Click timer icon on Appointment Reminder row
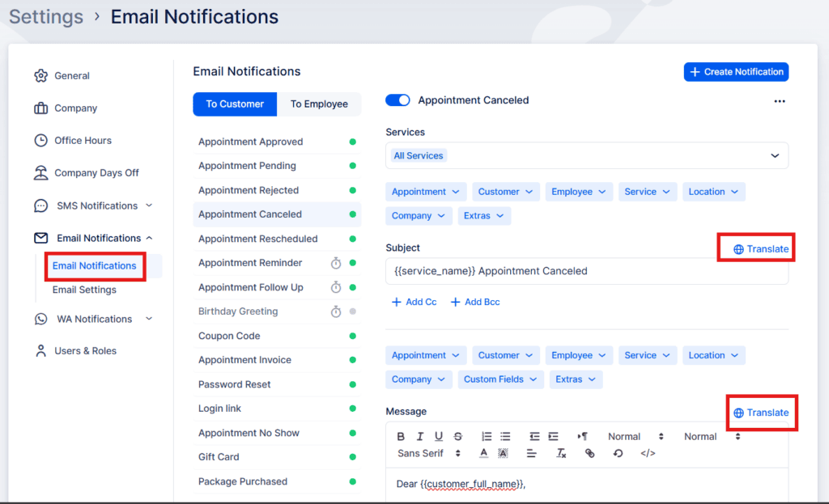Viewport: 829px width, 504px height. point(336,263)
